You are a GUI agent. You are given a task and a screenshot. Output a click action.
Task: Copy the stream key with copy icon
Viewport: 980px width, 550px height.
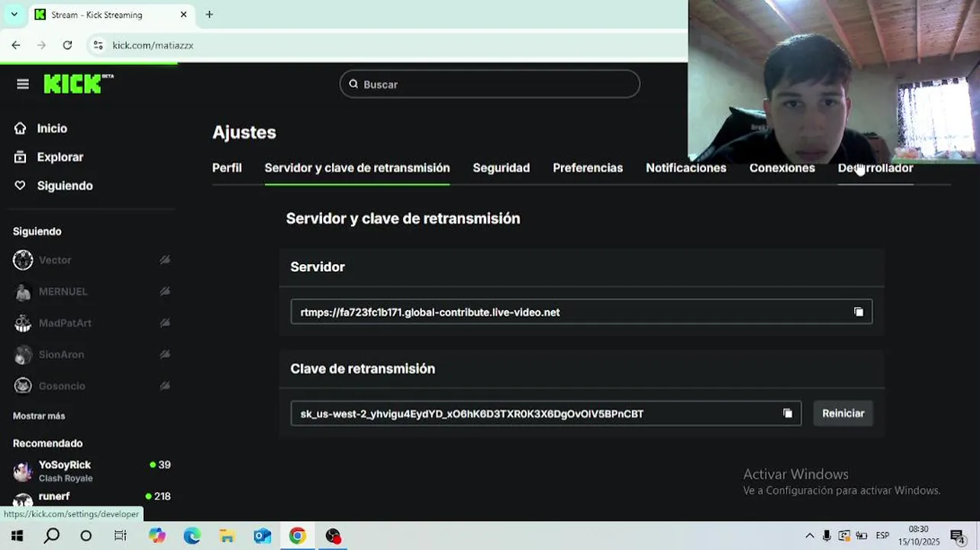point(788,413)
